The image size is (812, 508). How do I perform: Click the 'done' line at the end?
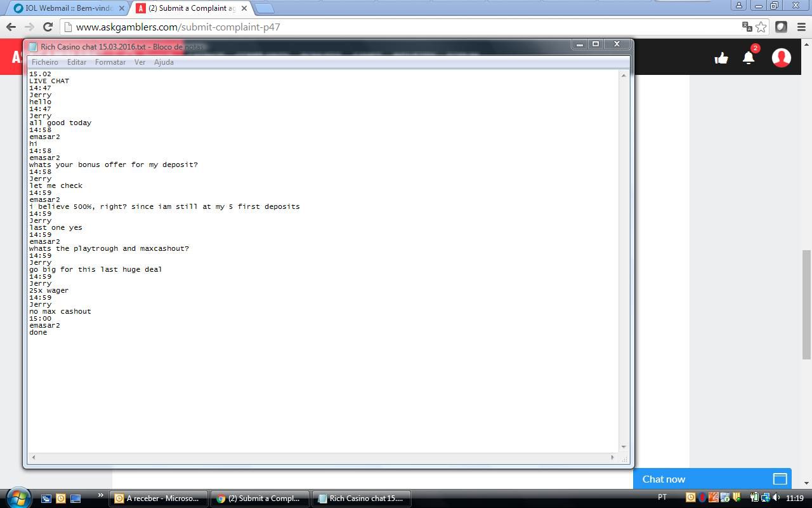click(x=38, y=332)
